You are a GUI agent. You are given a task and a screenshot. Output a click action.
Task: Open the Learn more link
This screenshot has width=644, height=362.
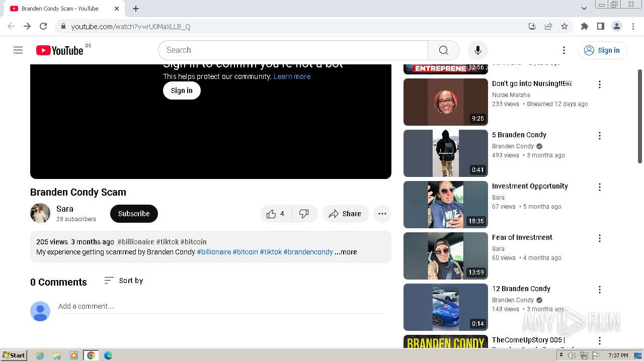coord(292,76)
